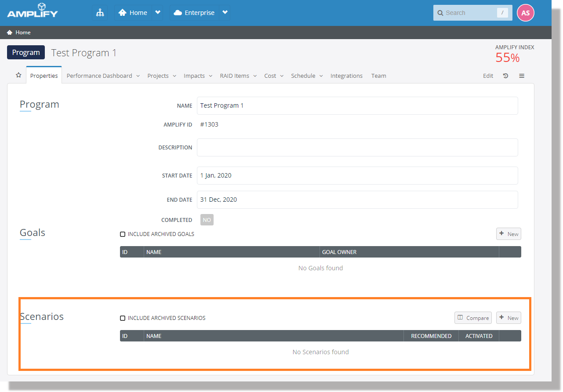
Task: Enable Include Archived Scenarios checkbox
Action: pyautogui.click(x=123, y=318)
